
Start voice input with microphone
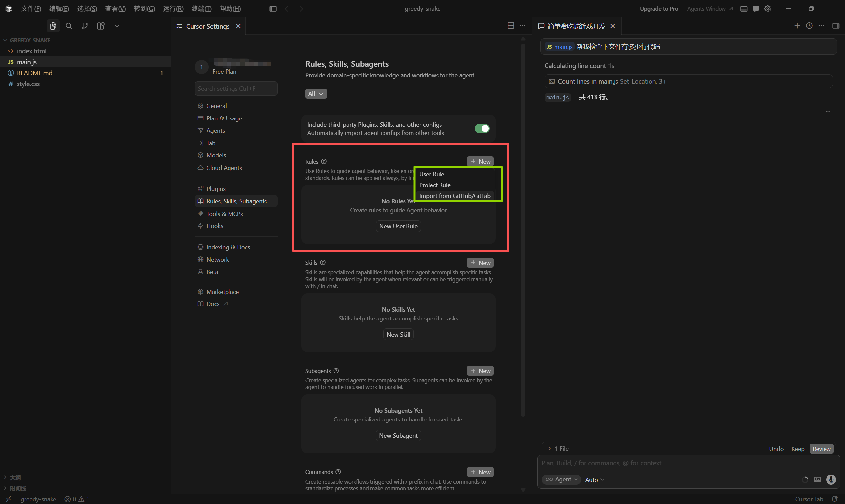click(831, 480)
